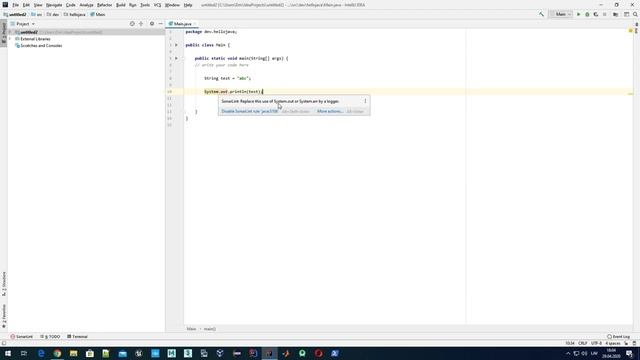Toggle the Project side tool window tab

pyautogui.click(x=4, y=33)
